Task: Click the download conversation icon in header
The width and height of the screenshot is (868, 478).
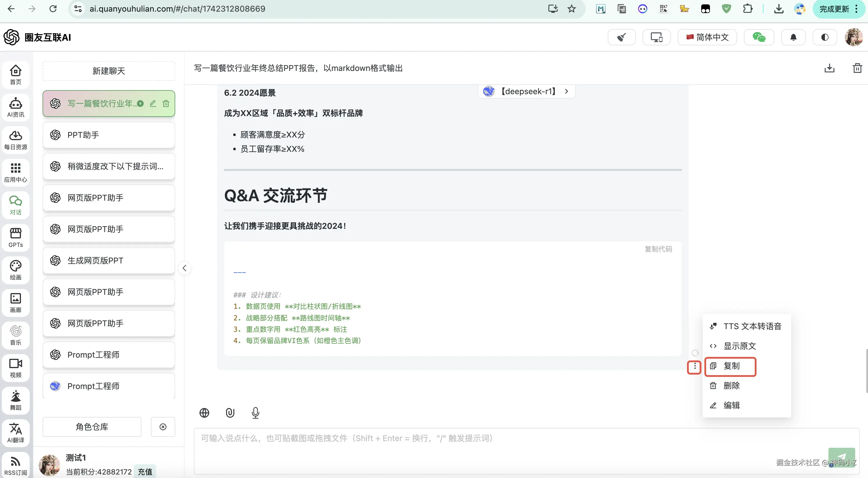Action: [829, 68]
